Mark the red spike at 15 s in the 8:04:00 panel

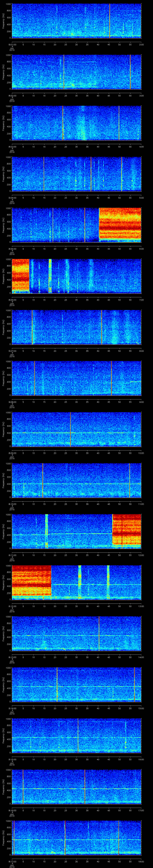[x=44, y=174]
